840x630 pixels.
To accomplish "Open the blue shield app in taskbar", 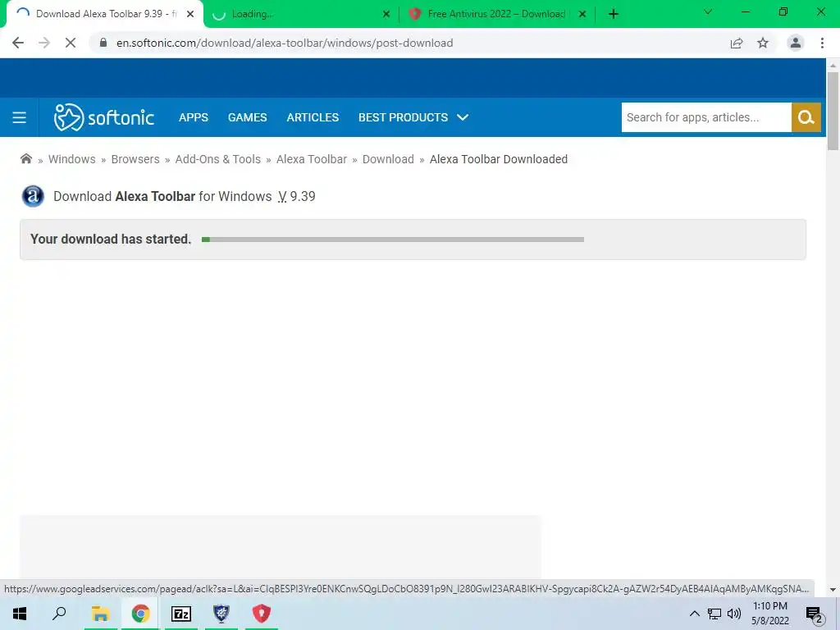I will click(221, 614).
